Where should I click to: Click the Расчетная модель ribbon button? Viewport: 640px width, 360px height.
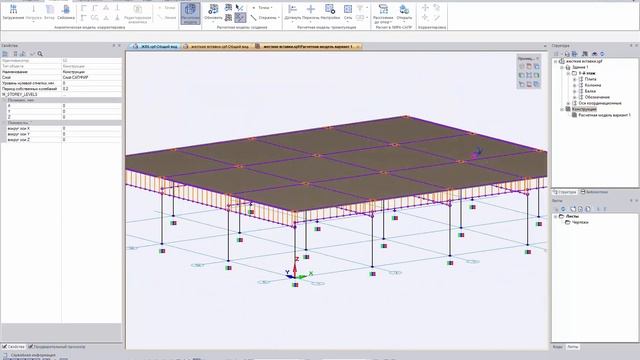pos(190,13)
